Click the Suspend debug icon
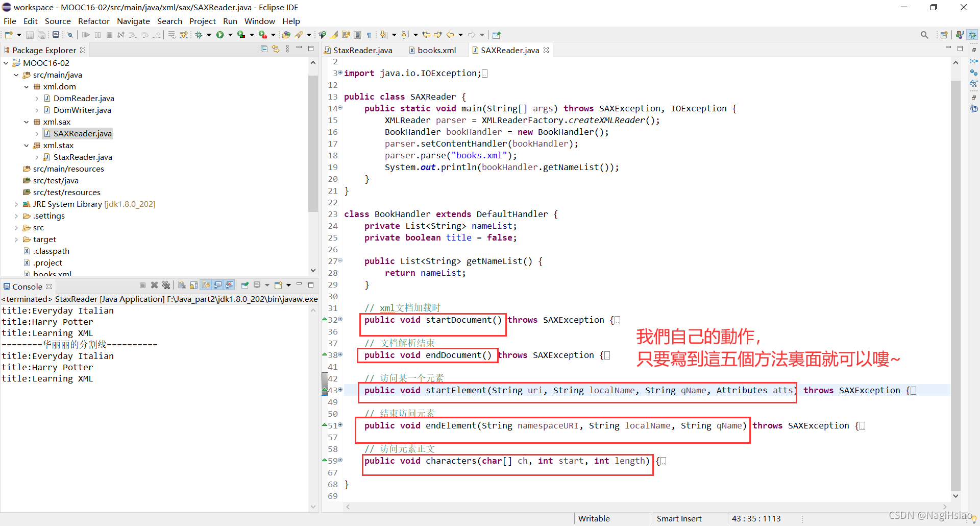This screenshot has height=526, width=980. pos(98,35)
